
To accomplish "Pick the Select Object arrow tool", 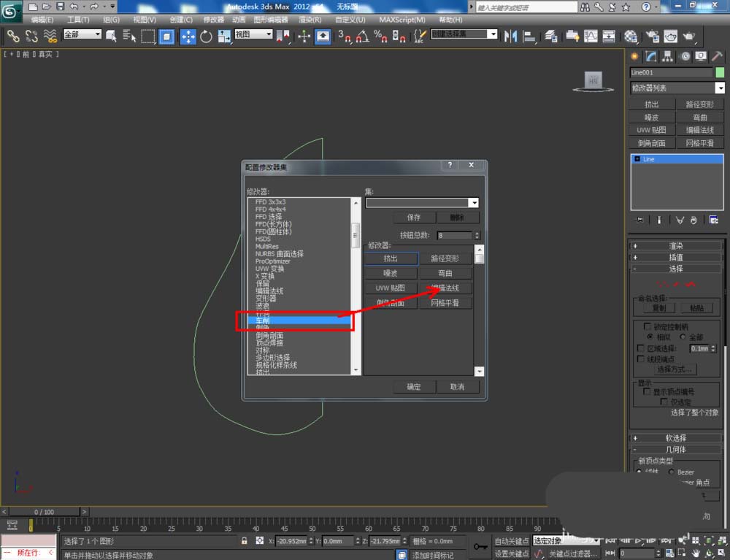I will click(x=111, y=36).
